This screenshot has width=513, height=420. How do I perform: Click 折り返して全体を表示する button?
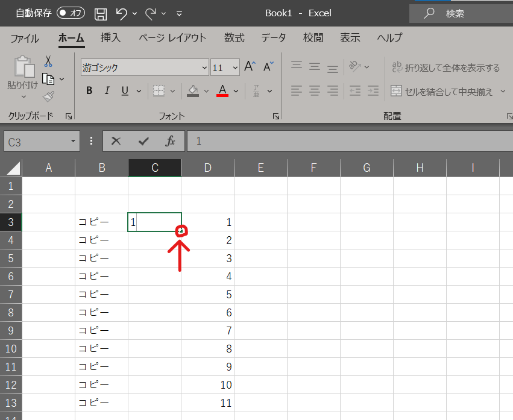coord(445,67)
